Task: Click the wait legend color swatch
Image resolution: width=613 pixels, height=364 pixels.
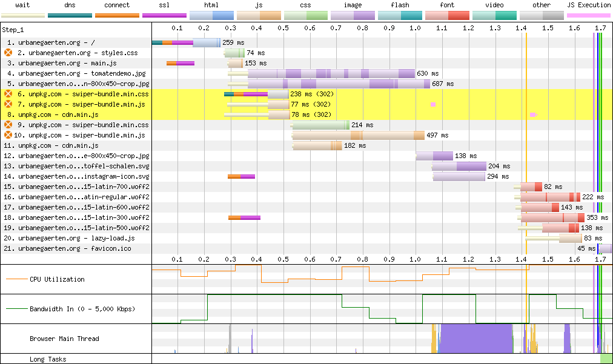Action: pos(23,16)
